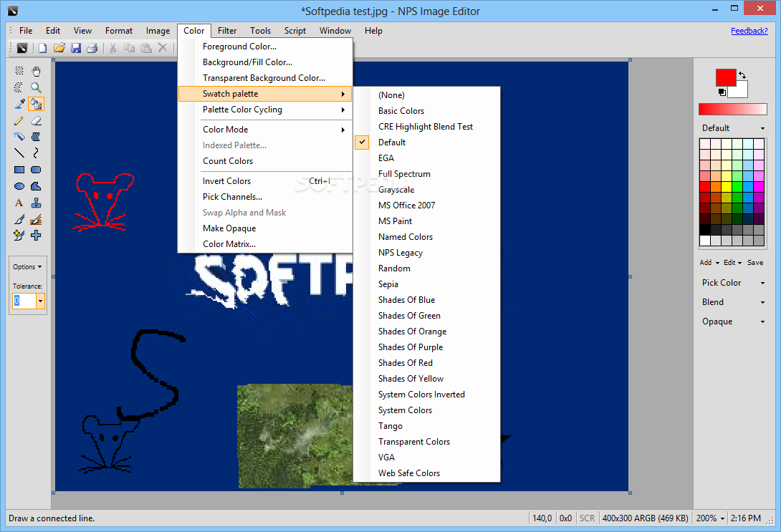Select the text tool with letter A

(19, 203)
